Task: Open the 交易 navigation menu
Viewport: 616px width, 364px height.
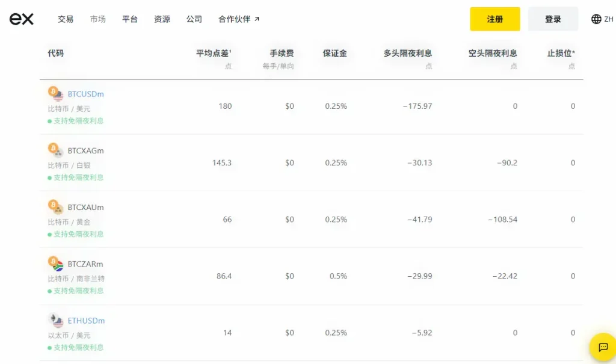Action: 66,19
